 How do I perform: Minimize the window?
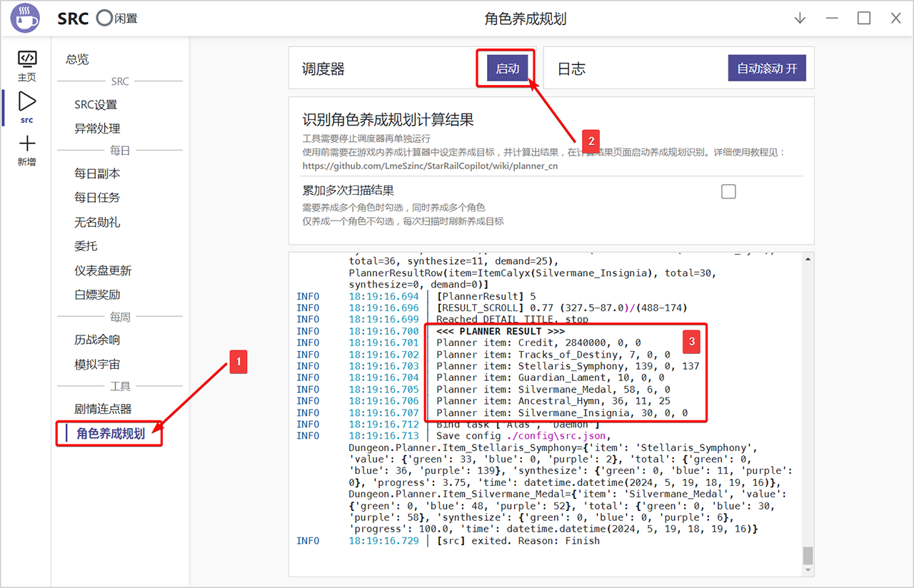[832, 19]
